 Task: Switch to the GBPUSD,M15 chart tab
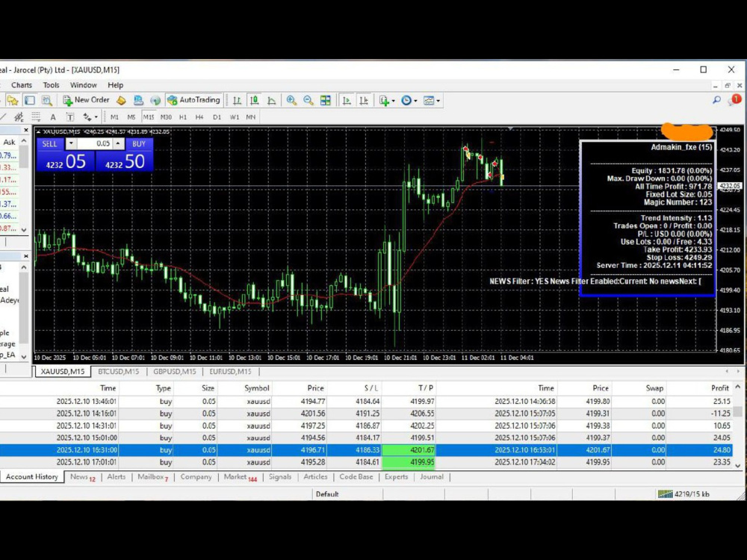(x=174, y=371)
